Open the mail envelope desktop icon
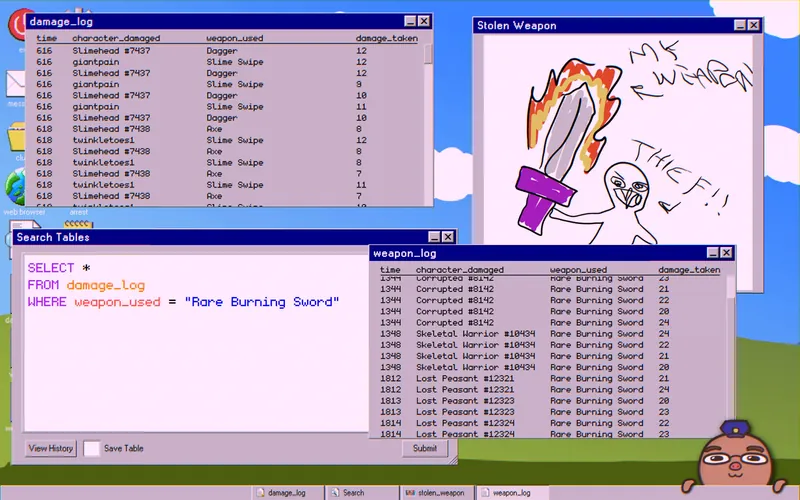The image size is (800, 500). pos(15,84)
